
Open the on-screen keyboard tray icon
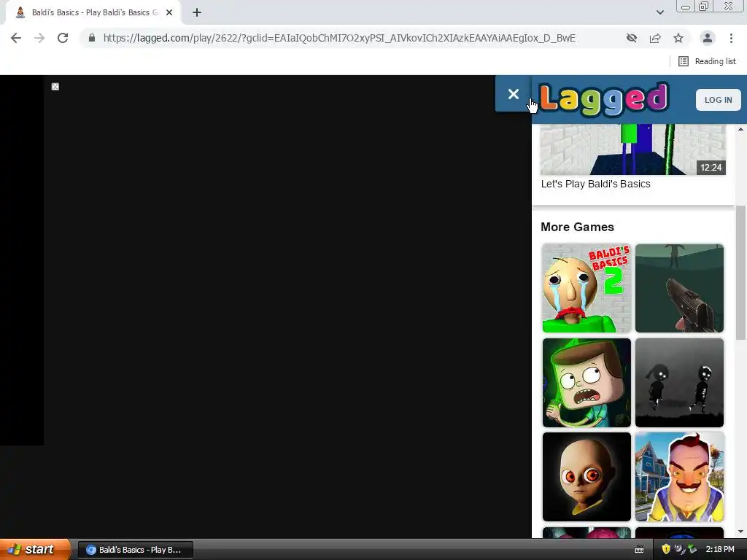[639, 550]
